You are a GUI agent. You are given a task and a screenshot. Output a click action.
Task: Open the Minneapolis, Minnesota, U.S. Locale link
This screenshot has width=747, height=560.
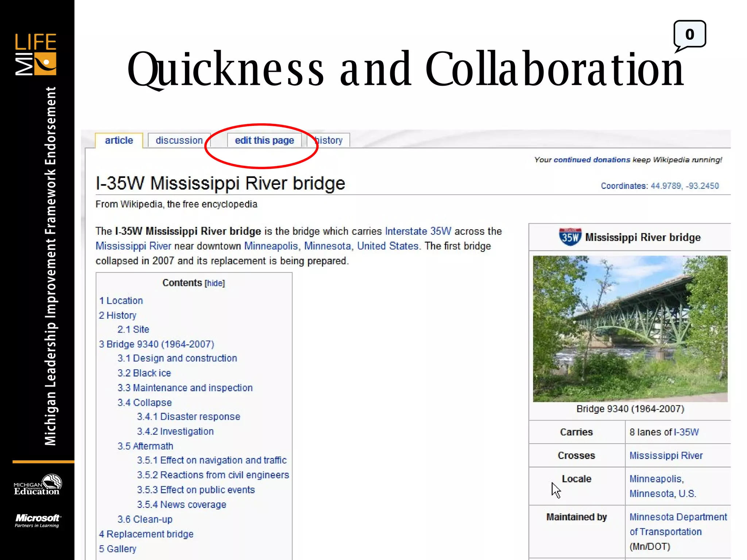click(x=663, y=486)
